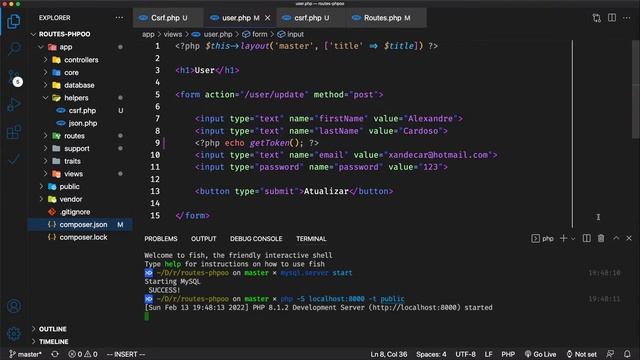Switch to the Routes.php editor tab

click(x=387, y=18)
